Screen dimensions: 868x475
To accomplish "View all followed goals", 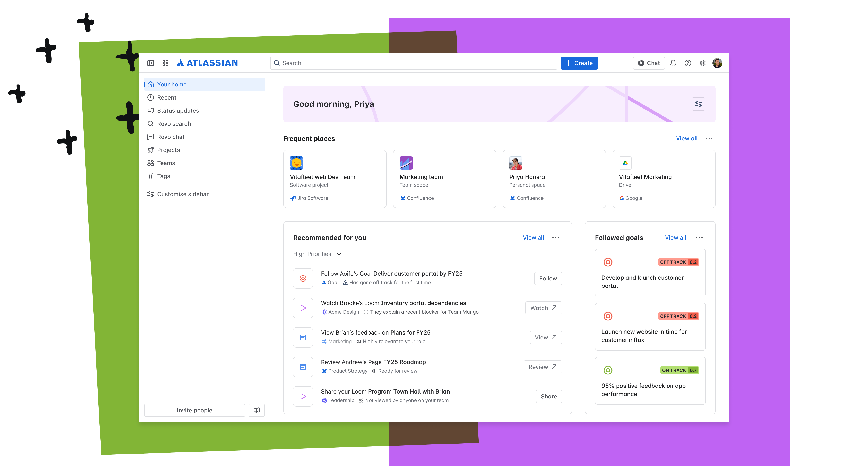I will click(675, 237).
